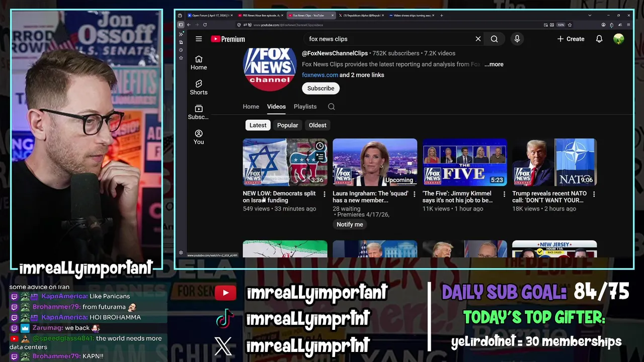Open the account avatar menu
Screen dimensions: 644x362
(619, 39)
